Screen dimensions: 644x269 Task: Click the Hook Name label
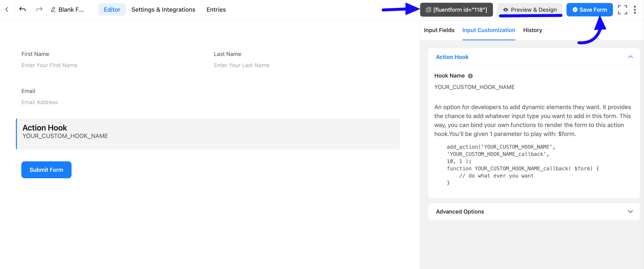[x=449, y=76]
